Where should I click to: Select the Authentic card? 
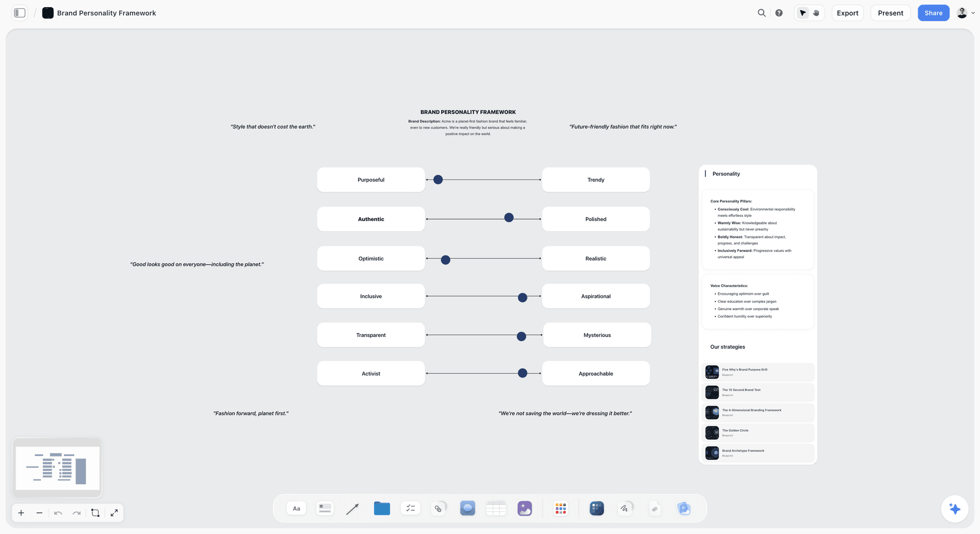371,219
